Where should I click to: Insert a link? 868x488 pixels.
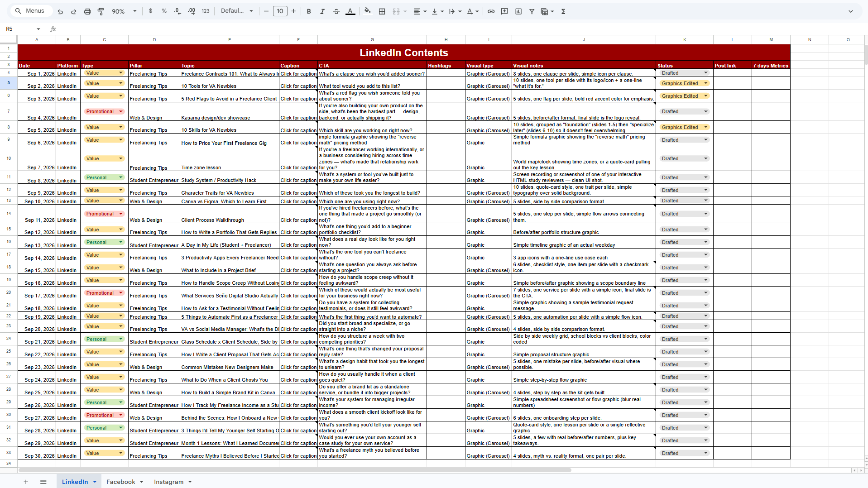click(491, 11)
